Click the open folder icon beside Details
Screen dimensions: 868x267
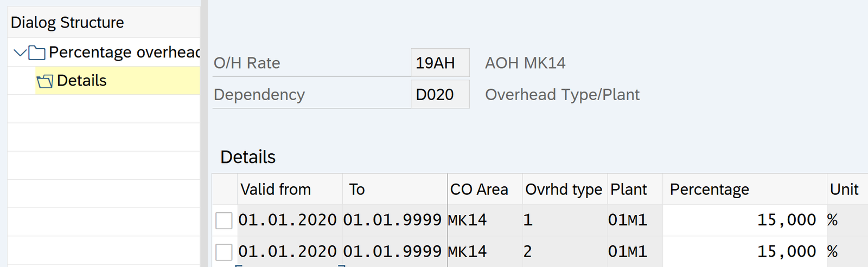pyautogui.click(x=45, y=81)
